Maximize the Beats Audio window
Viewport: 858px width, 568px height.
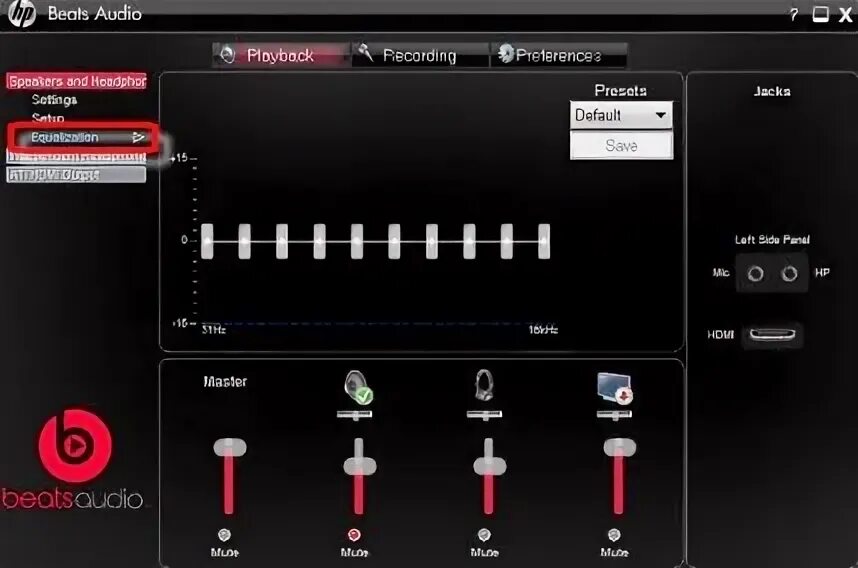[x=820, y=14]
